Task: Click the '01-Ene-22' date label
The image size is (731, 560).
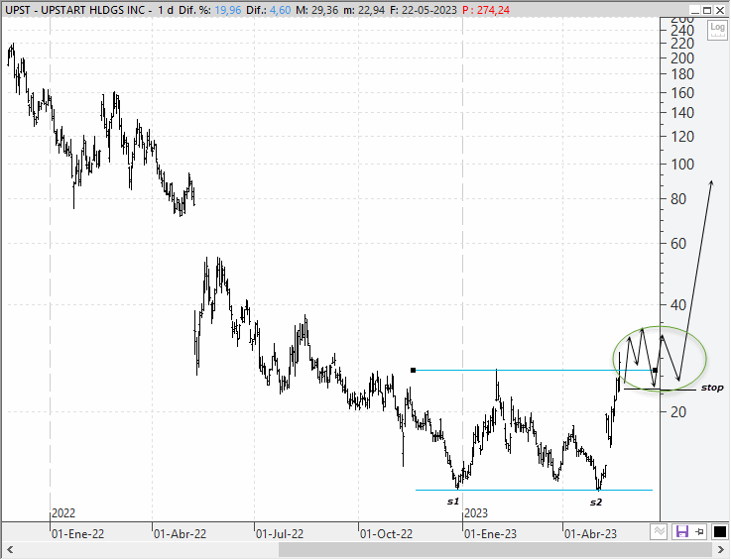Action: pos(77,534)
